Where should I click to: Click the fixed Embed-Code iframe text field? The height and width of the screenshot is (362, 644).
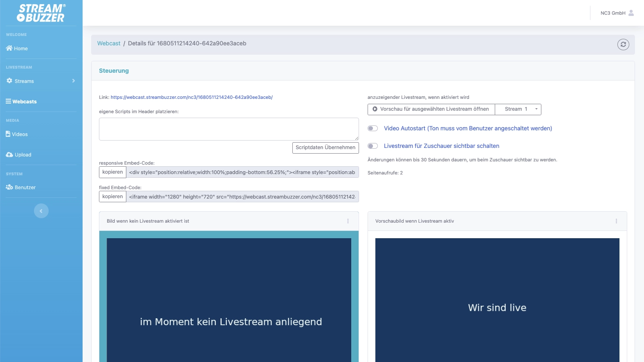coord(242,197)
